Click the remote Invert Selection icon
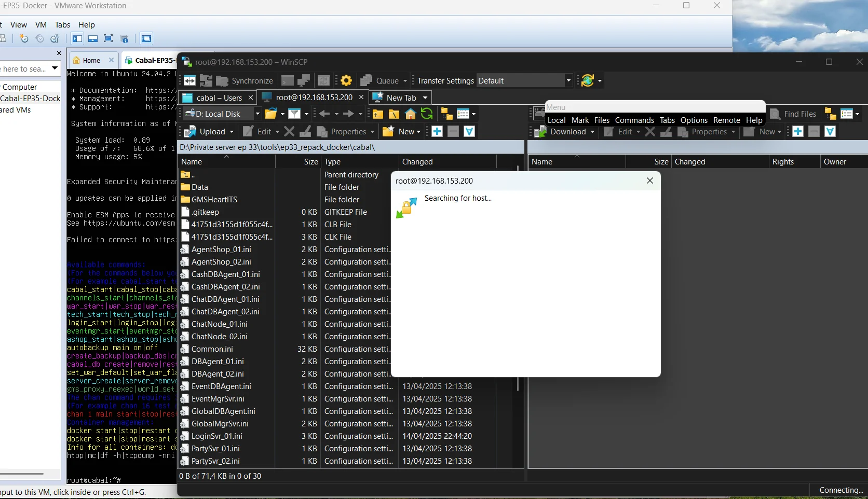 (x=830, y=131)
